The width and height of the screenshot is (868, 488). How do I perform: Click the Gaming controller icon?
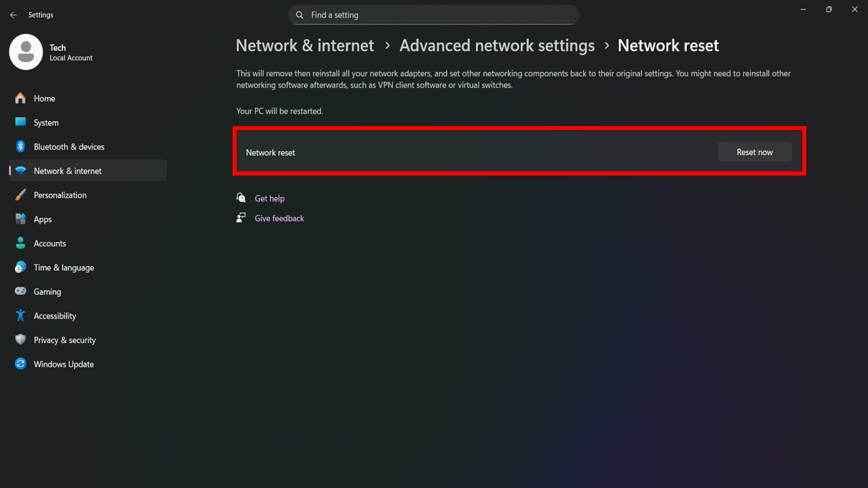[x=20, y=291]
